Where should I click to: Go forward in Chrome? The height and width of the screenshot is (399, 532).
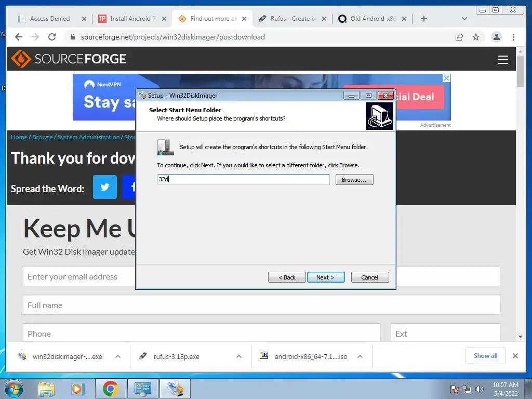click(35, 37)
